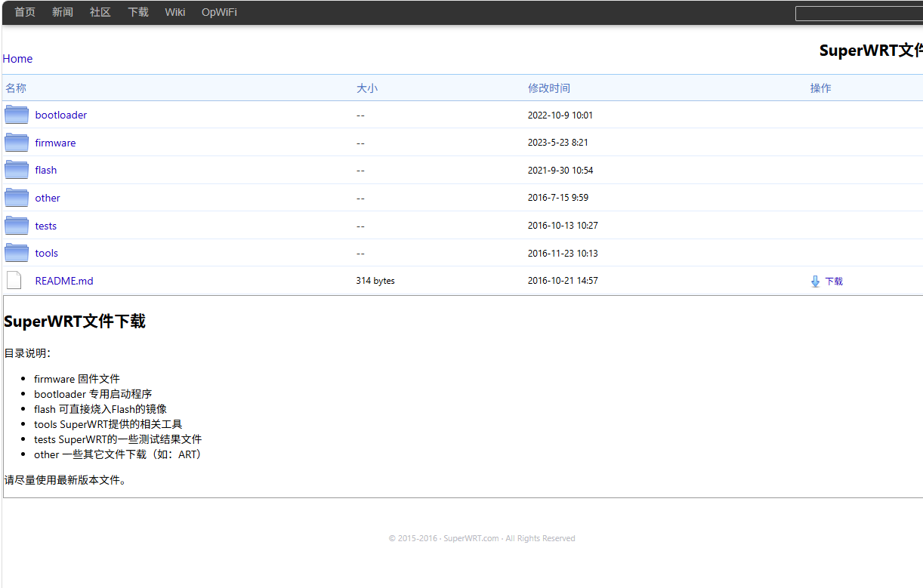
Task: Click the flash folder icon
Action: tap(17, 170)
